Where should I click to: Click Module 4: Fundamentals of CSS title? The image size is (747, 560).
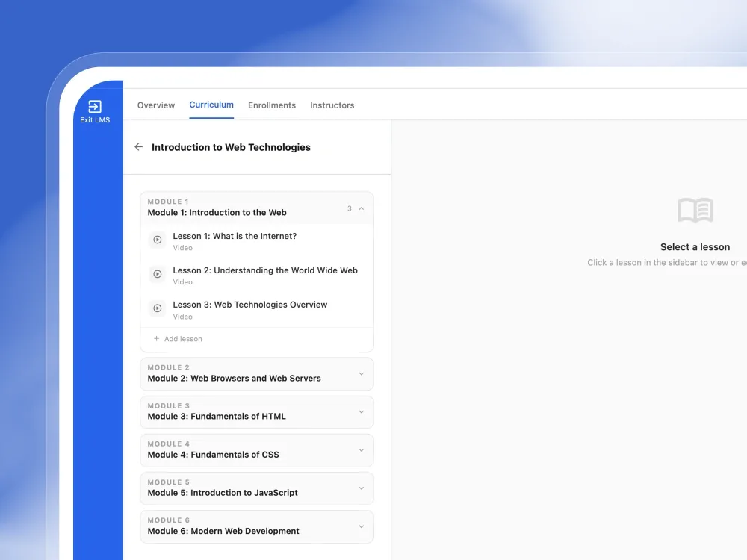click(213, 455)
